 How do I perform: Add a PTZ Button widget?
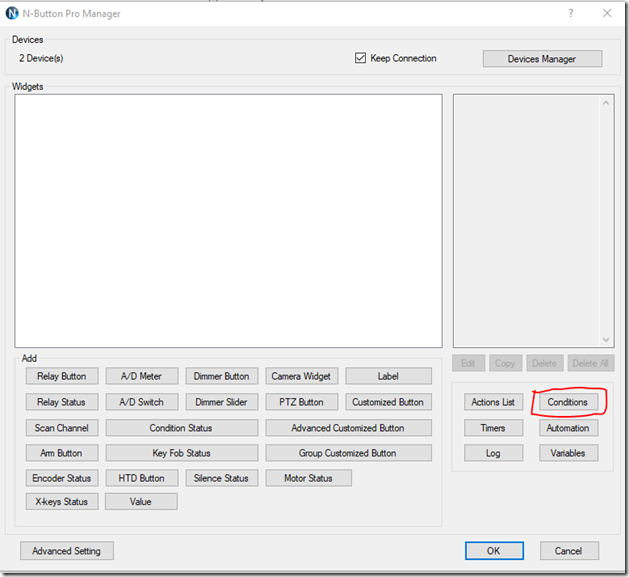pyautogui.click(x=301, y=402)
